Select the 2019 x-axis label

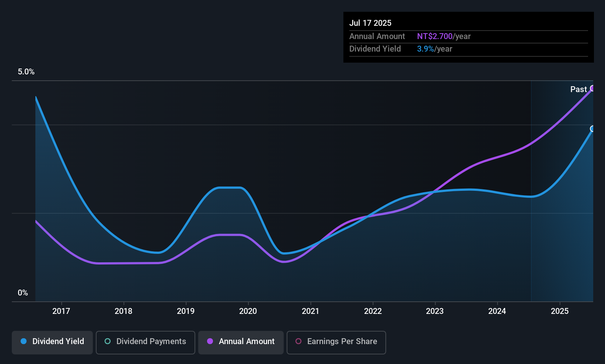[x=186, y=311]
